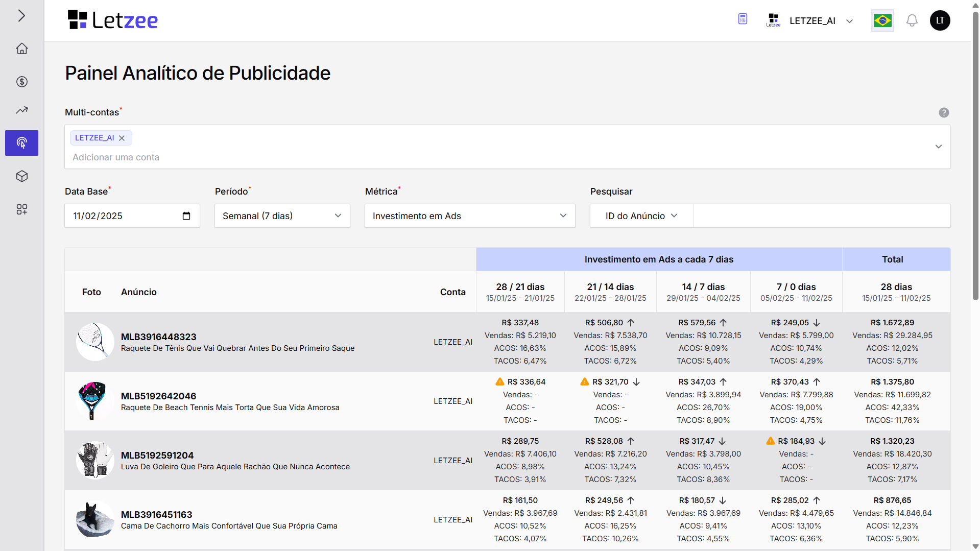Open the cube products icon in sidebar

point(21,176)
